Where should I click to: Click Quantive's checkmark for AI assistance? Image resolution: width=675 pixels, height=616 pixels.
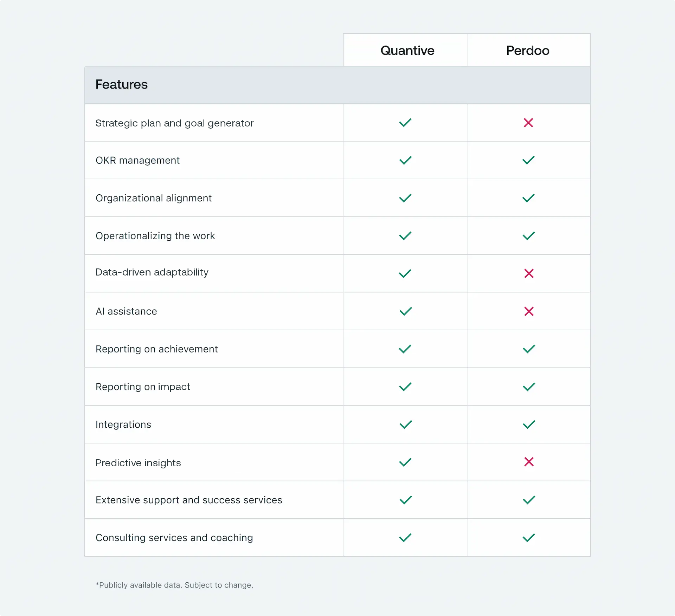[x=405, y=311]
